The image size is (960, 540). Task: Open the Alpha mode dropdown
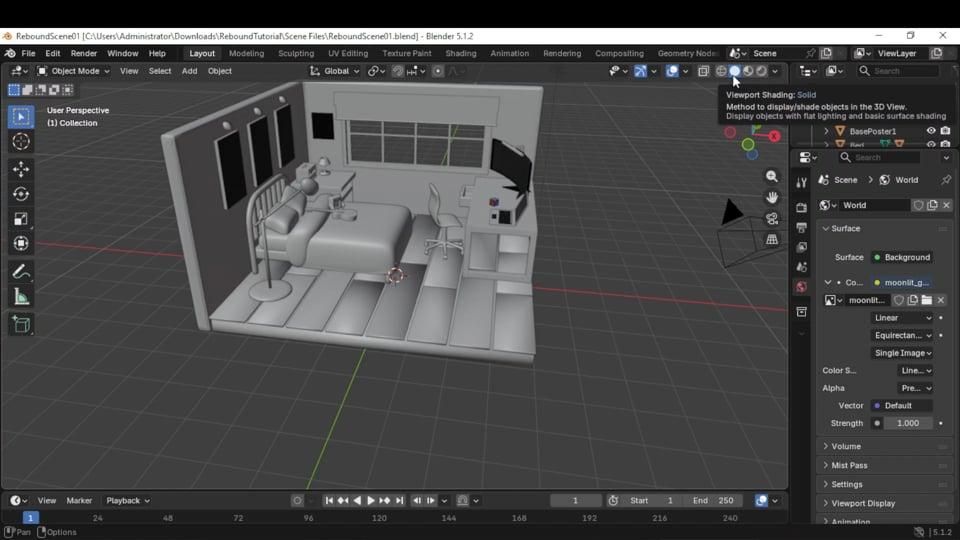(915, 388)
